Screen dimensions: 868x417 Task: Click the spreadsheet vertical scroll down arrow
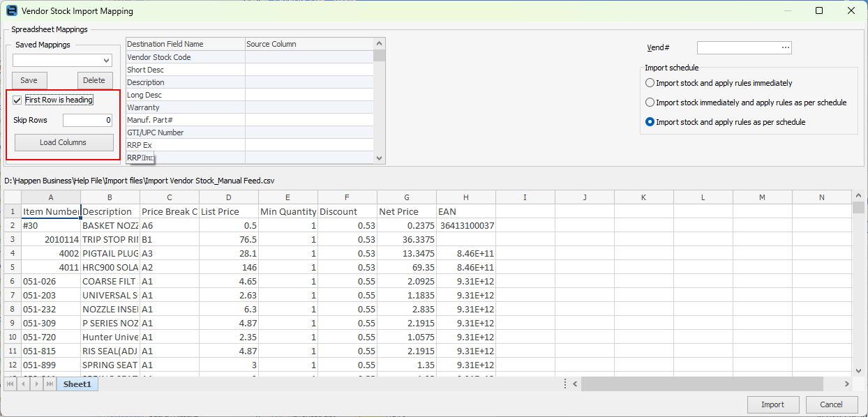point(858,372)
